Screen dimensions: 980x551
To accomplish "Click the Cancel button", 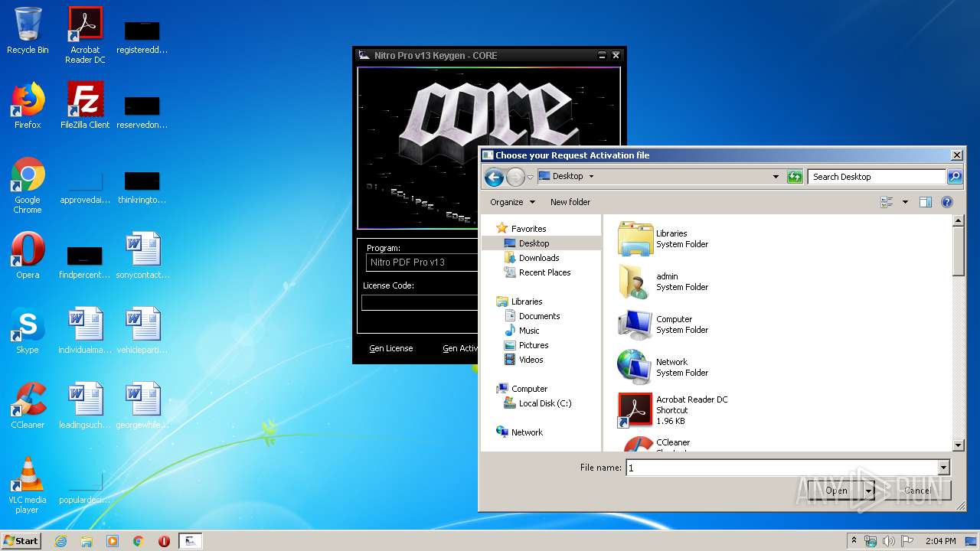I will coord(917,491).
